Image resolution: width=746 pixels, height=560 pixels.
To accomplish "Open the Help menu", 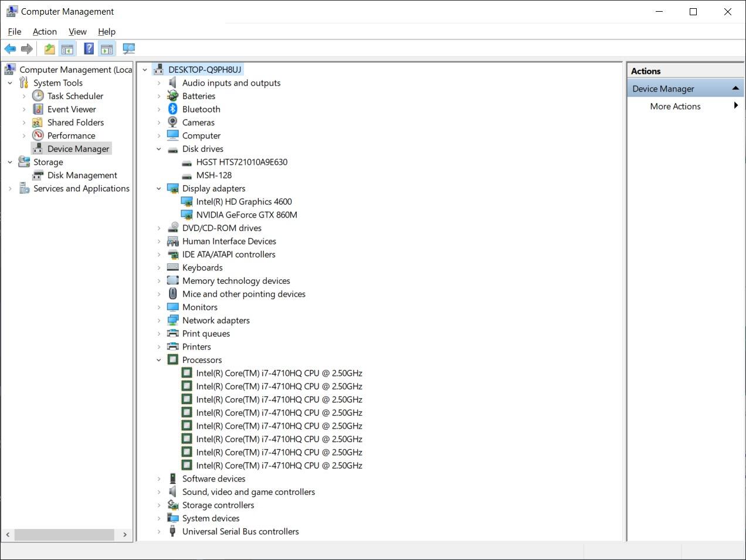I will point(107,32).
